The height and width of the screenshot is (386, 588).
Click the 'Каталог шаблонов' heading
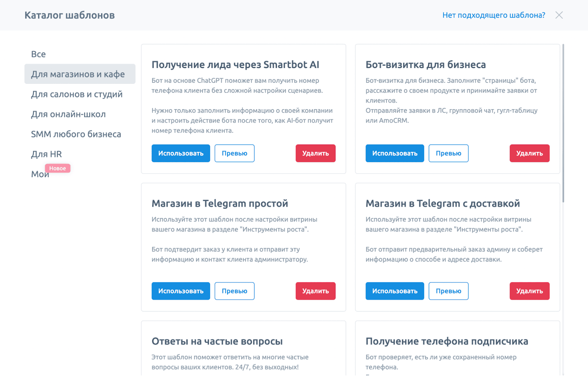coord(69,15)
